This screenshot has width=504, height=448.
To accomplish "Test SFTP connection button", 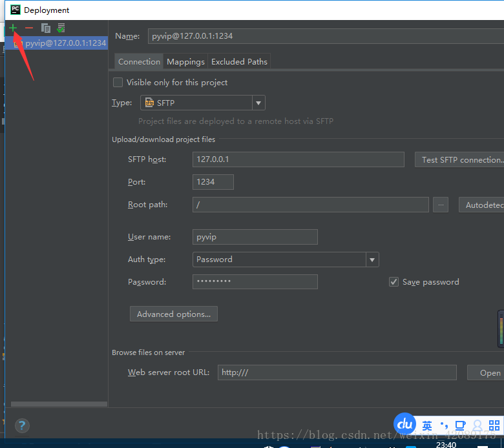I will (x=459, y=159).
